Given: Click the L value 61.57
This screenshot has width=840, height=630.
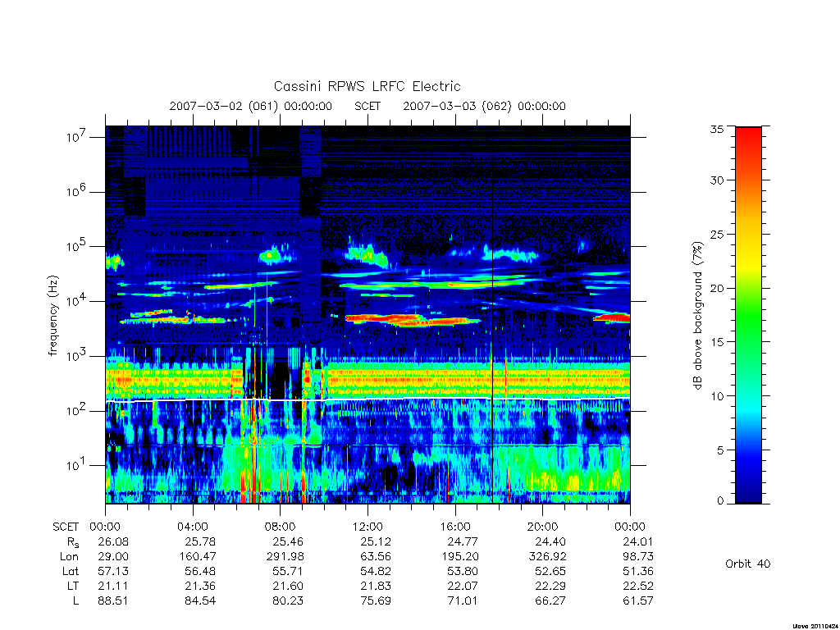Looking at the screenshot, I should (x=638, y=601).
